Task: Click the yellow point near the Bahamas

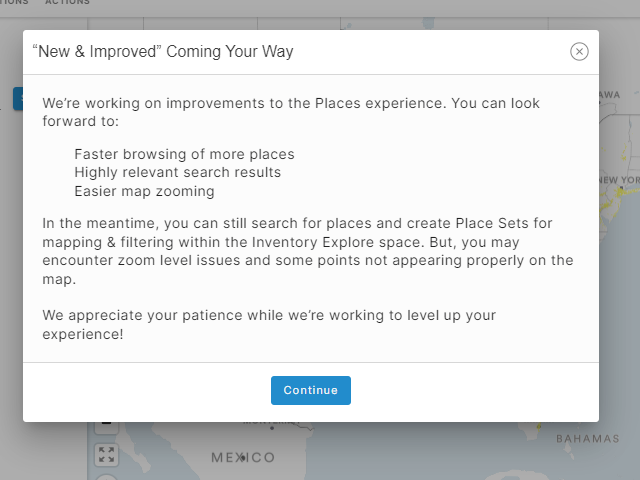Action: click(539, 426)
